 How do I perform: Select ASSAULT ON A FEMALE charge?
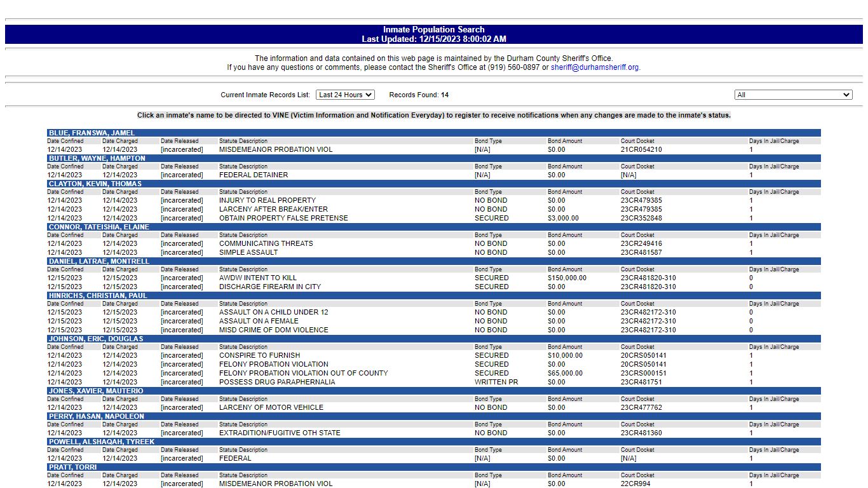pyautogui.click(x=259, y=321)
